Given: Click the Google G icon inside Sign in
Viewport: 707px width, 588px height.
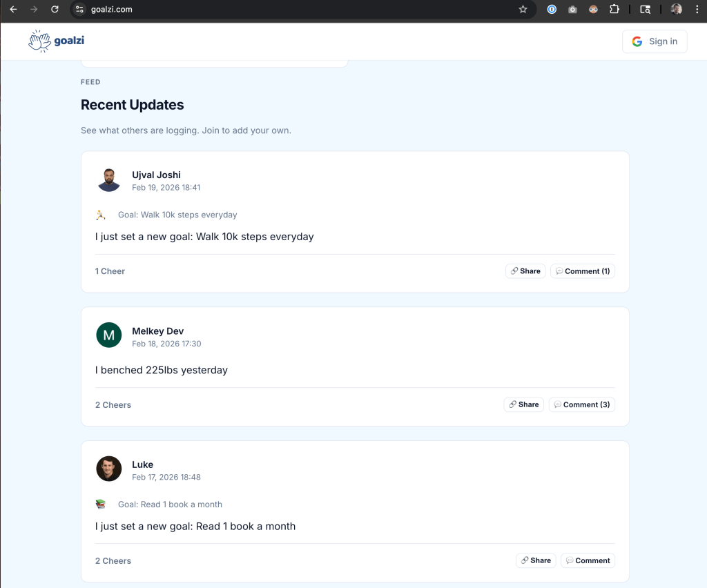Looking at the screenshot, I should click(x=637, y=41).
